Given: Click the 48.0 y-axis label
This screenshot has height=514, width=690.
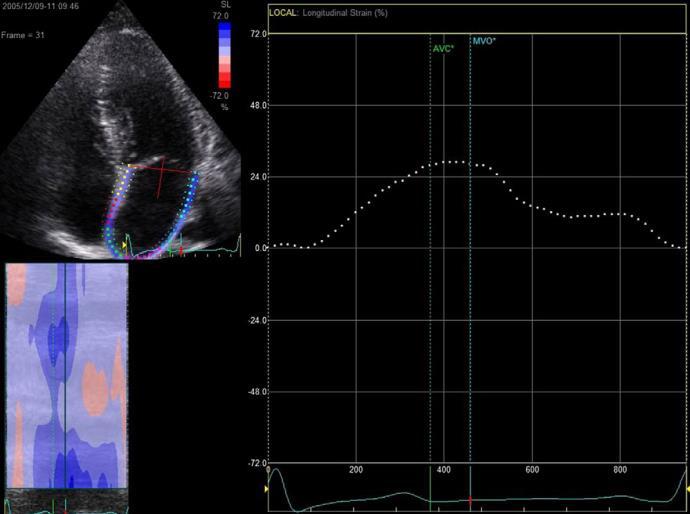Looking at the screenshot, I should tap(258, 106).
